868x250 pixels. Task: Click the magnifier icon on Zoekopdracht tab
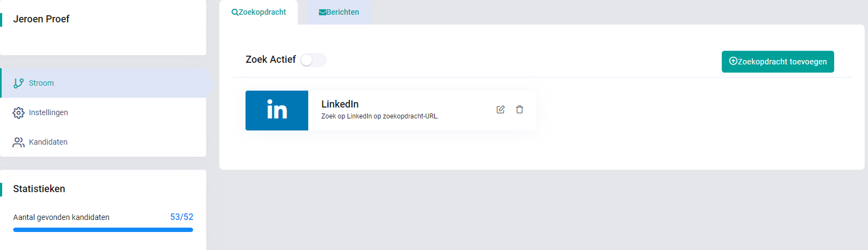pyautogui.click(x=235, y=12)
